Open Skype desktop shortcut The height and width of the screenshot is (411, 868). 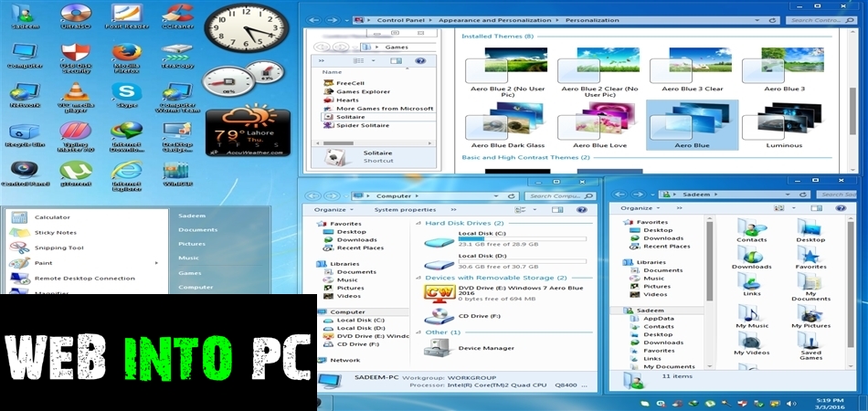click(126, 94)
